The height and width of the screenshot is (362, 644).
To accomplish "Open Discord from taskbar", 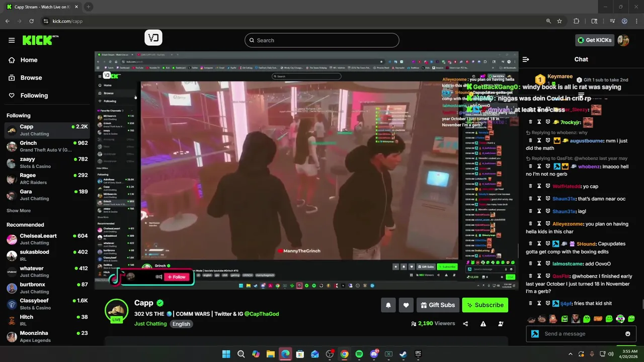I will pyautogui.click(x=374, y=354).
